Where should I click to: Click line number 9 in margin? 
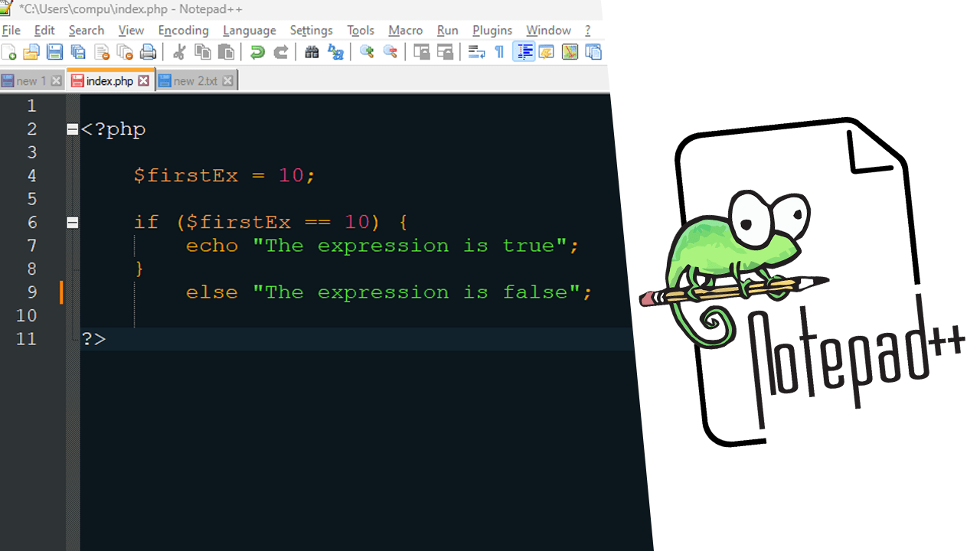point(31,292)
